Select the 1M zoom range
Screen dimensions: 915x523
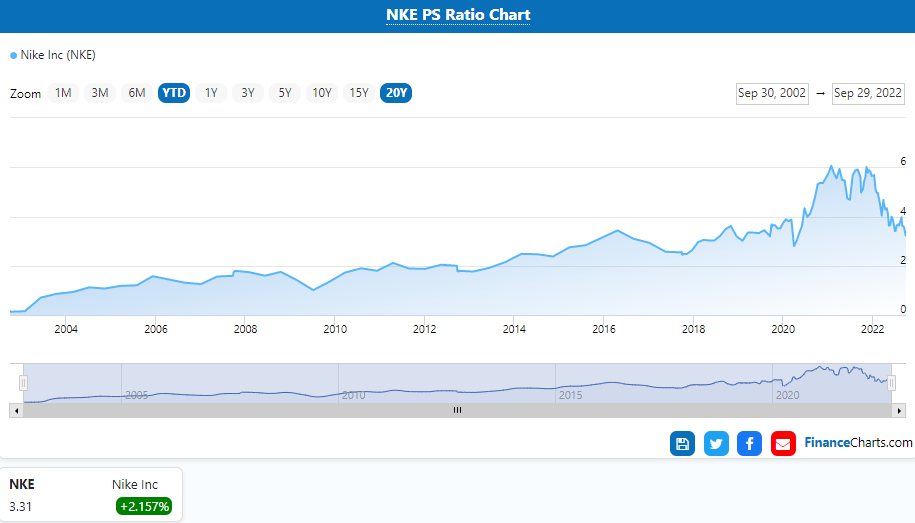(x=63, y=93)
